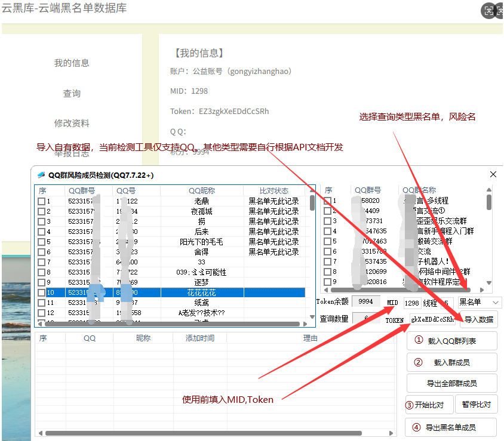Check group list row 5 checkbox
Screen dimensions: 504x441
point(327,241)
